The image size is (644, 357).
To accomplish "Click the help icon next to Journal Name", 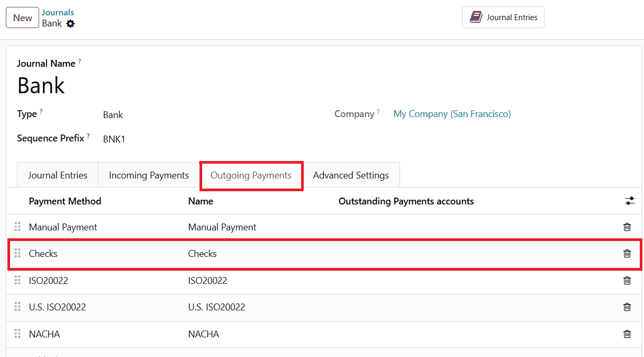I will pyautogui.click(x=80, y=60).
